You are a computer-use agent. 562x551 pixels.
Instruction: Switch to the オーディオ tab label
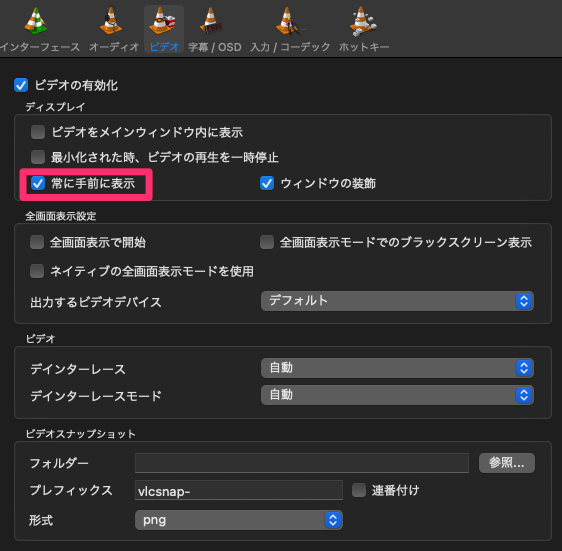point(114,47)
